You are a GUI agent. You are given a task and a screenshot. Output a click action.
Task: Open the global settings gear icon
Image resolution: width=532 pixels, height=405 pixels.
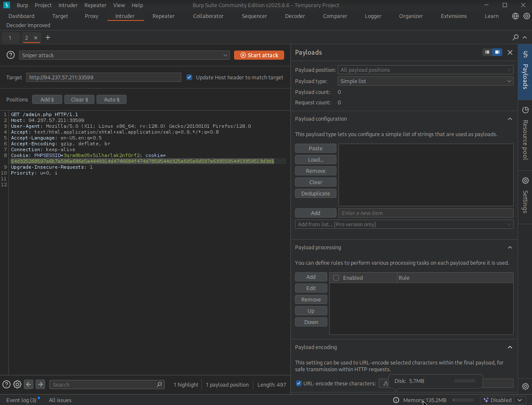527,16
